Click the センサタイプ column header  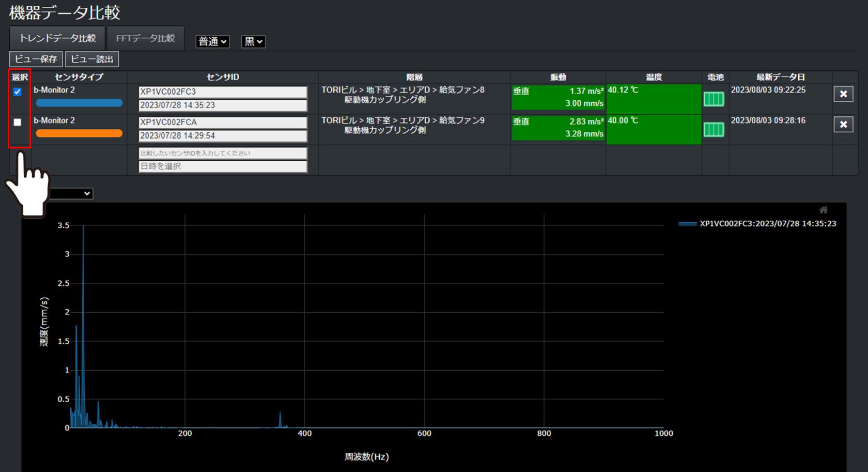pos(79,77)
